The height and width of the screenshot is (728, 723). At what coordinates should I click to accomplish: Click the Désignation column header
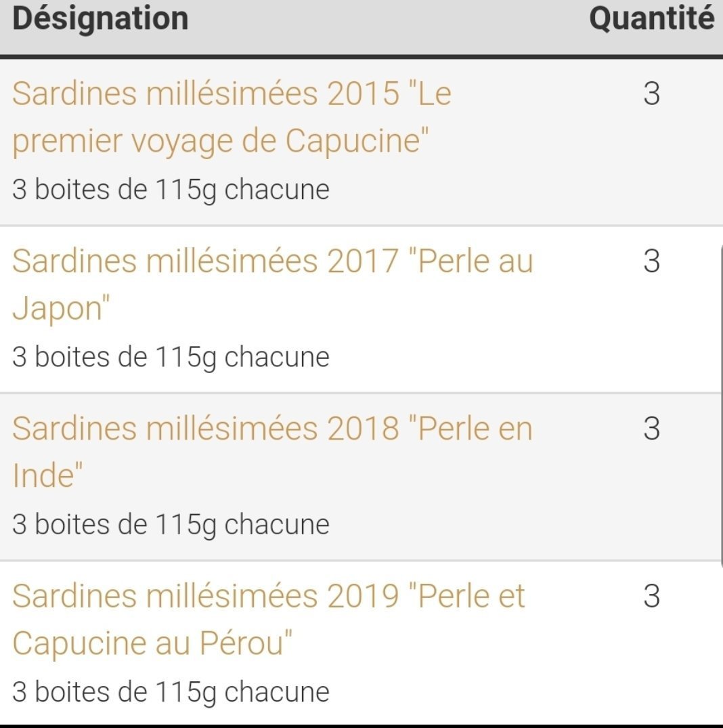click(100, 19)
